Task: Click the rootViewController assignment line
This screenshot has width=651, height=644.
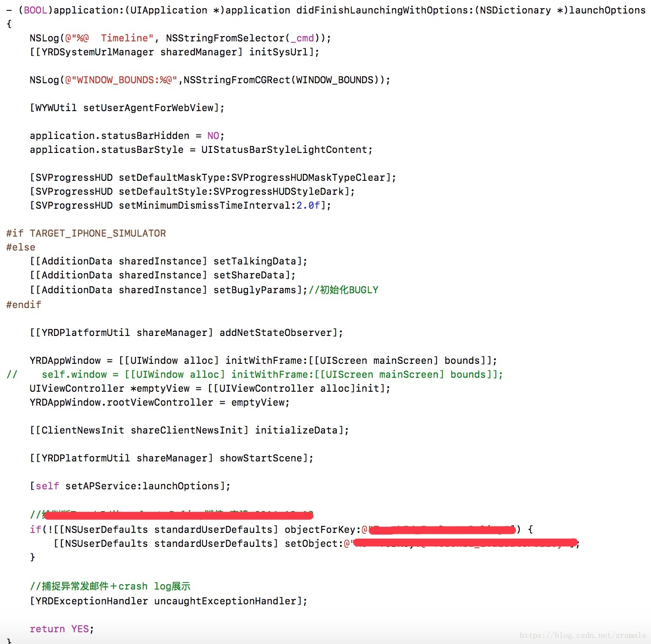Action: tap(159, 403)
